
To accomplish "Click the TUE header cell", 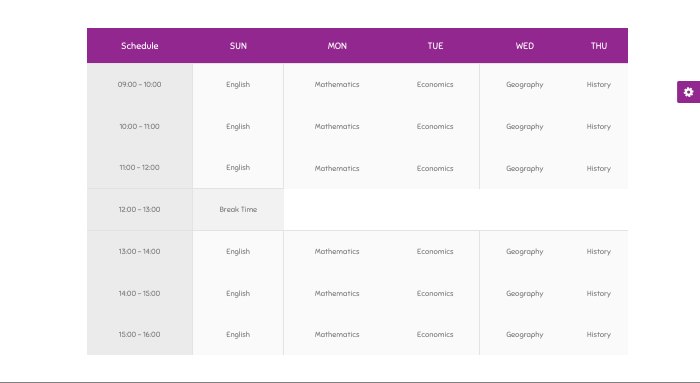I will pos(435,46).
